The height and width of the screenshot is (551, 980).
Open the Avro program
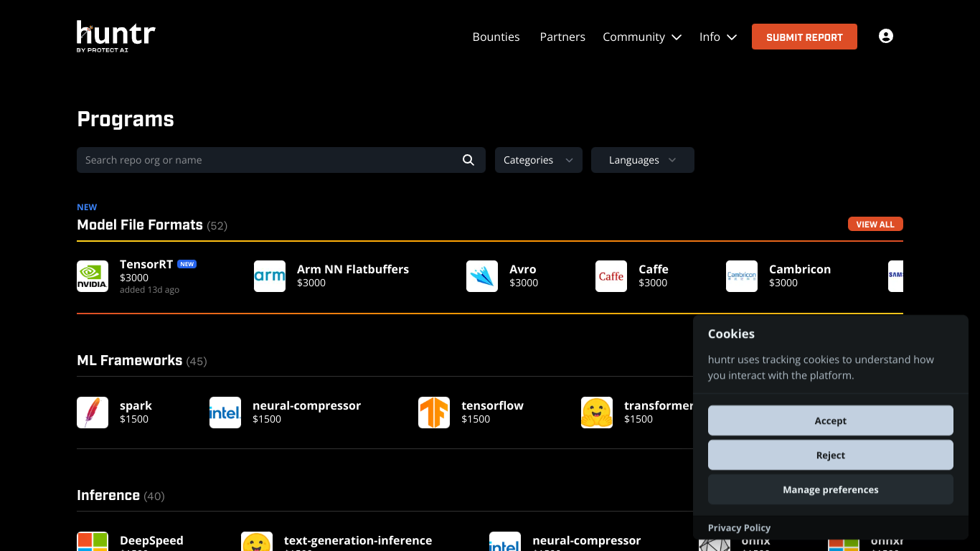pos(523,269)
